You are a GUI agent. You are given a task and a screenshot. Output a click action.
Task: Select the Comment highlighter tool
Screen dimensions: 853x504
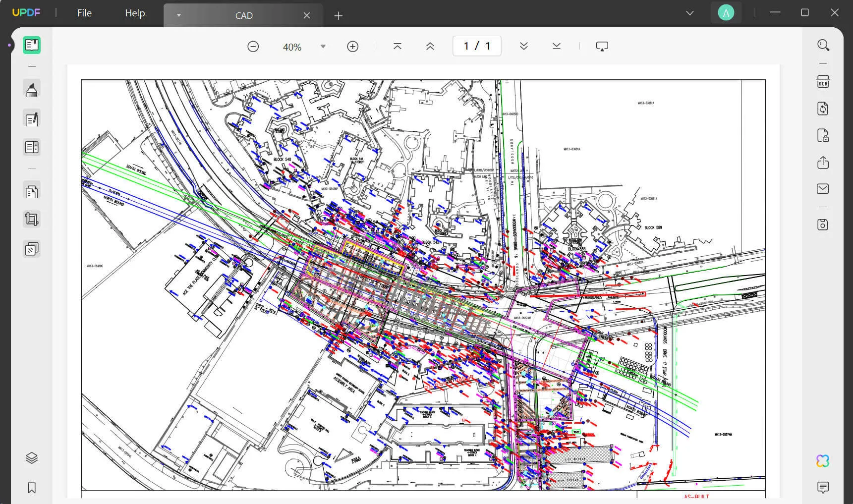click(x=32, y=90)
